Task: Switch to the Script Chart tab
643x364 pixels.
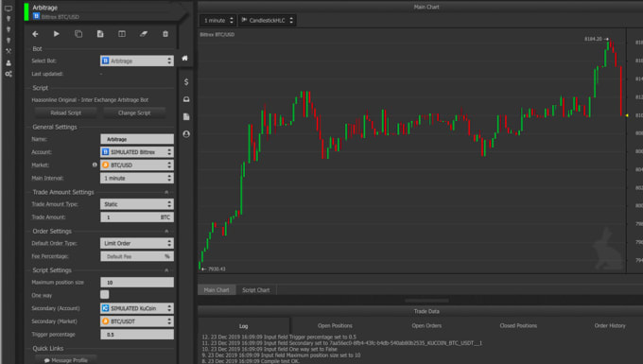Action: 256,290
